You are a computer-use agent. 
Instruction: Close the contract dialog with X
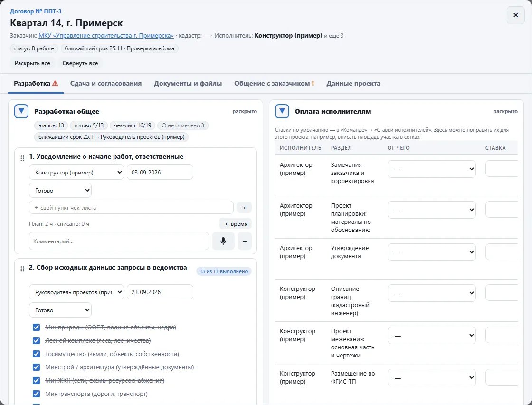coord(515,15)
